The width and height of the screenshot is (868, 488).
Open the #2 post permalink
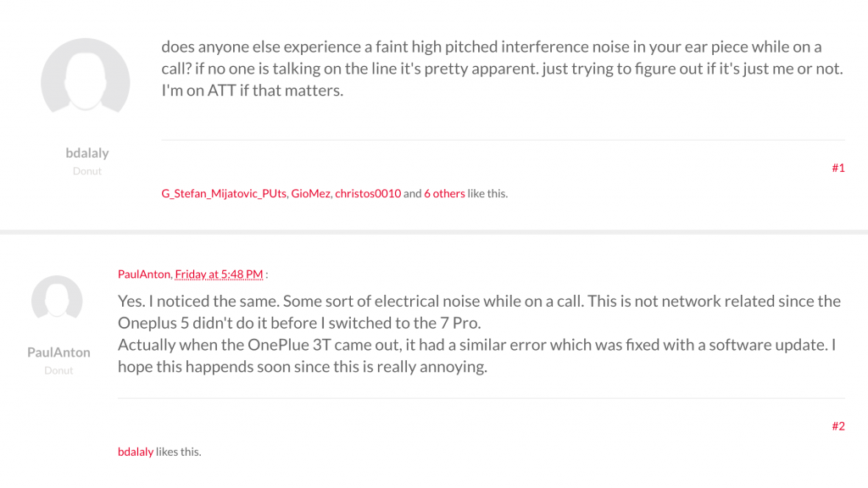(x=837, y=426)
